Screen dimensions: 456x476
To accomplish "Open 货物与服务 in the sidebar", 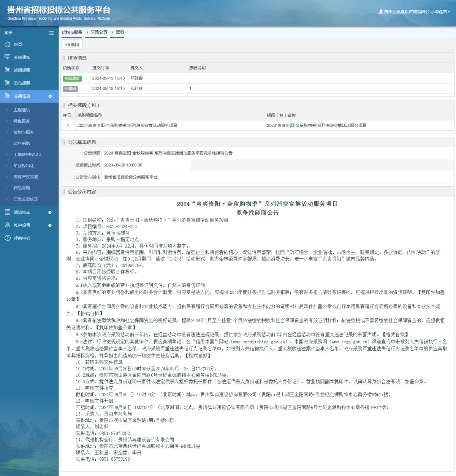I will point(24,132).
